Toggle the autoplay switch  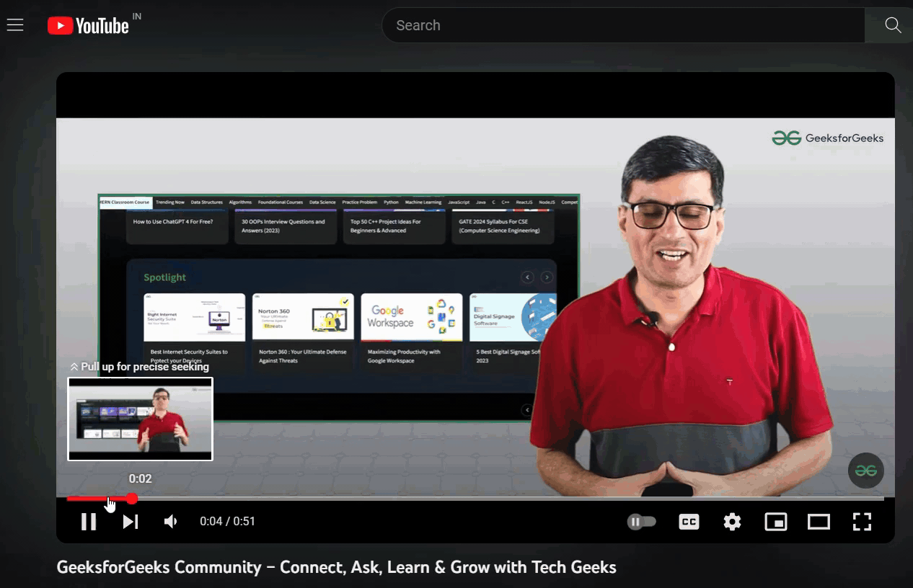pos(642,522)
